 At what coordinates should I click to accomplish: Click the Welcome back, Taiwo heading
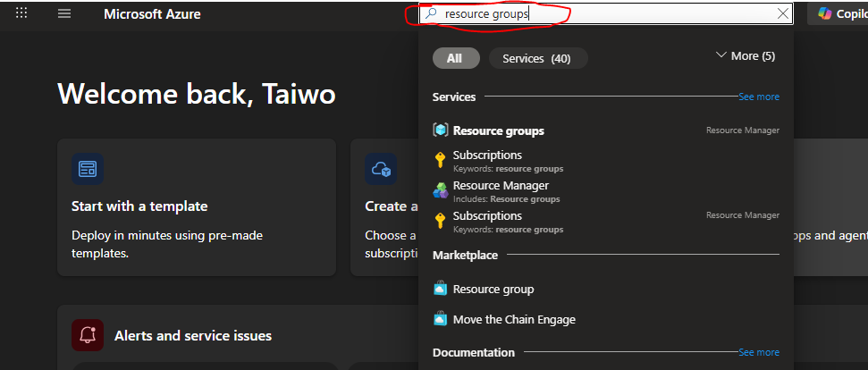click(x=197, y=94)
